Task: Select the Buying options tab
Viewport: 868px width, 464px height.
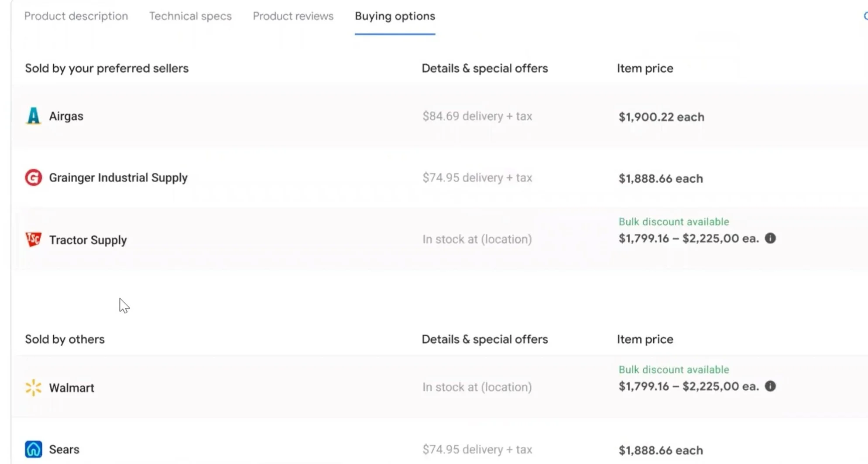Action: pos(395,16)
